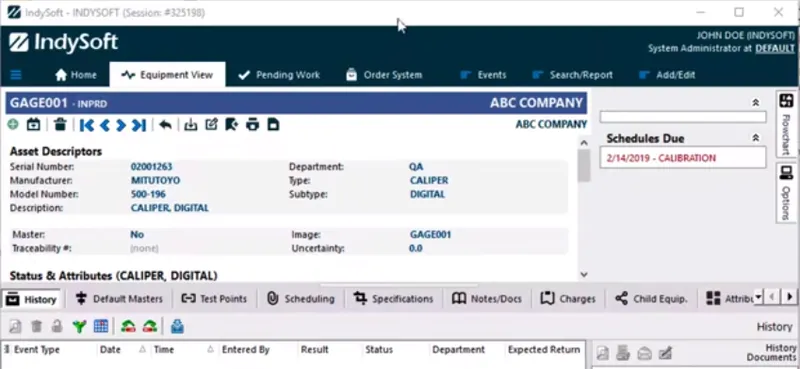Screen dimensions: 800x369
Task: Go to the next equipment record
Action: point(121,125)
